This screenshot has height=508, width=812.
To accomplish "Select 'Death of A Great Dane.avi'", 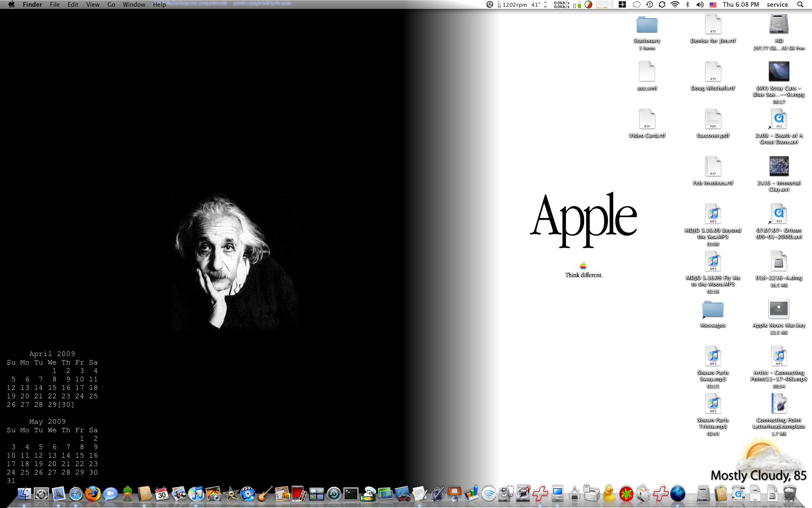I will pyautogui.click(x=779, y=119).
